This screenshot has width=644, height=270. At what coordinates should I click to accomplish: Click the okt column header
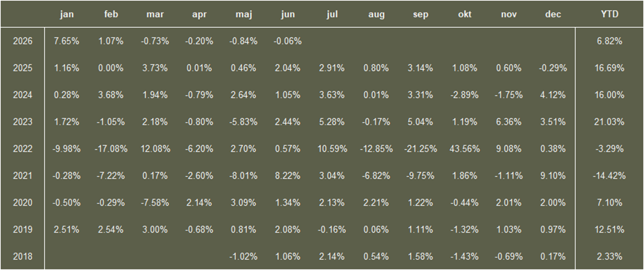[x=465, y=15]
